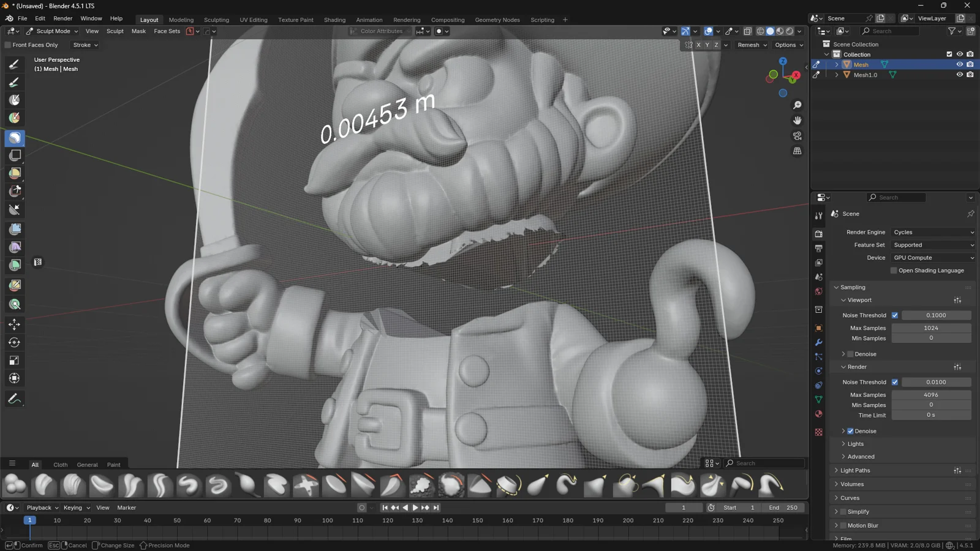Open the Render properties tab
This screenshot has width=980, height=551.
coord(818,234)
